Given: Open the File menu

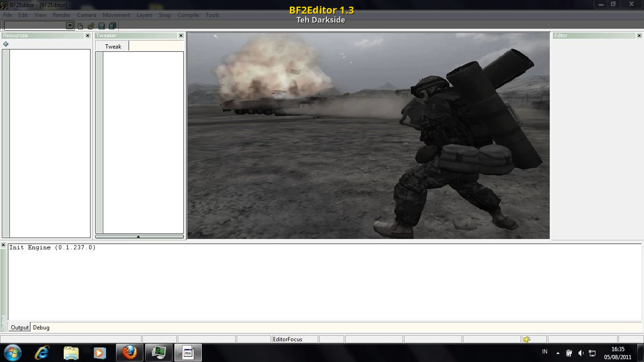Looking at the screenshot, I should [x=8, y=15].
